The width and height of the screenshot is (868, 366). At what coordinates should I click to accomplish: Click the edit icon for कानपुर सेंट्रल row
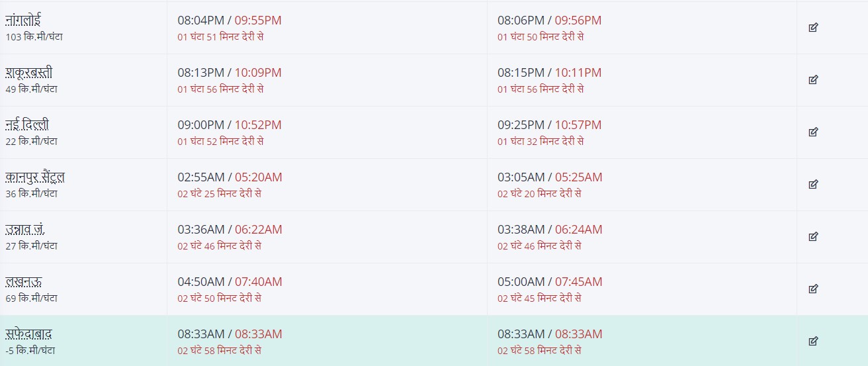tap(813, 185)
